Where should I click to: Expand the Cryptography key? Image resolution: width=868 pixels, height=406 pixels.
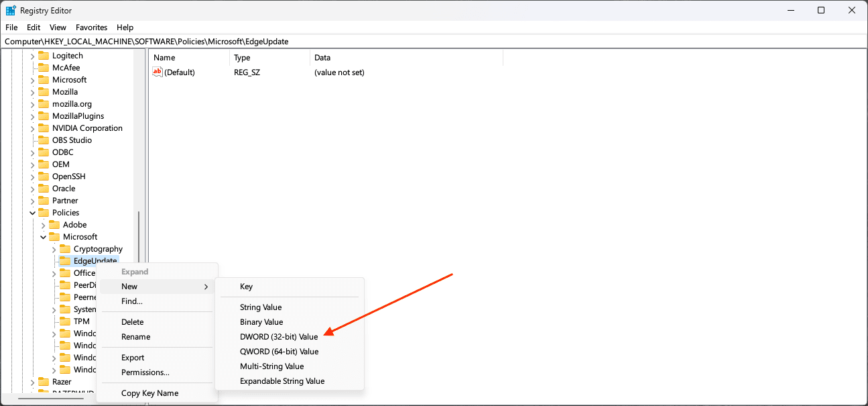click(x=54, y=249)
